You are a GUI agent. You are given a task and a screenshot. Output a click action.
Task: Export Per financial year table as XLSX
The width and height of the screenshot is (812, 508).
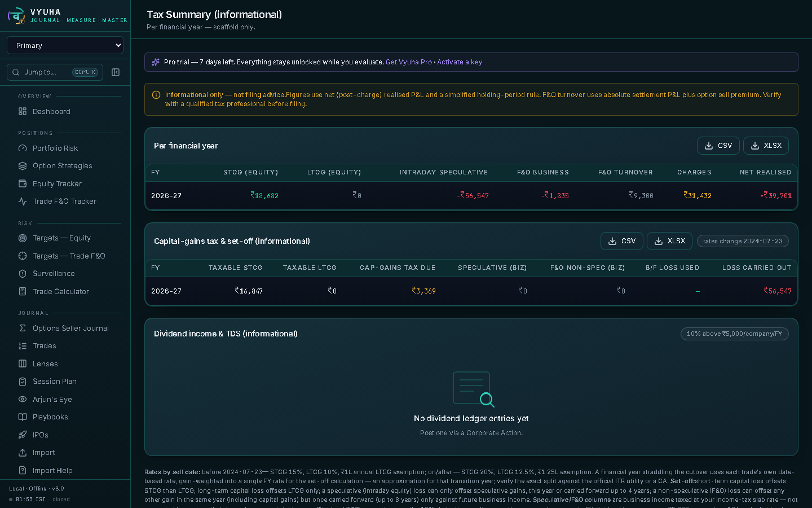tap(766, 146)
